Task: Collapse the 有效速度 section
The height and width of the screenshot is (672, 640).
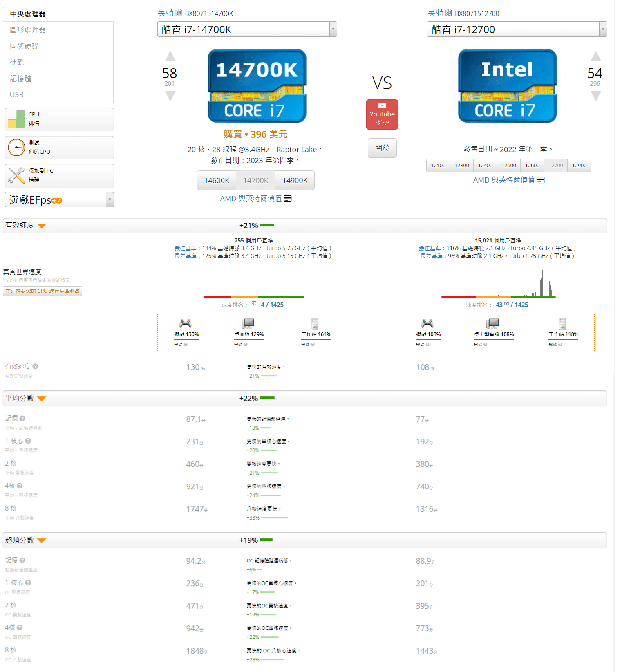Action: 42,226
